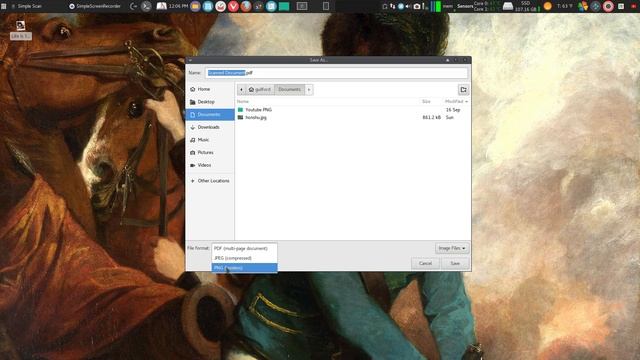Image resolution: width=640 pixels, height=360 pixels.
Task: Click the terminal launcher icon in panel
Action: [x=146, y=6]
